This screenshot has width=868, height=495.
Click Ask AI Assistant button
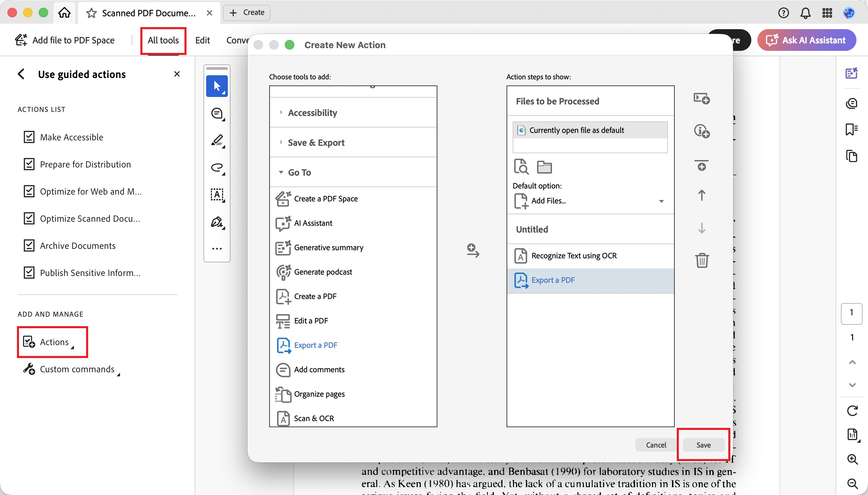[x=807, y=40]
